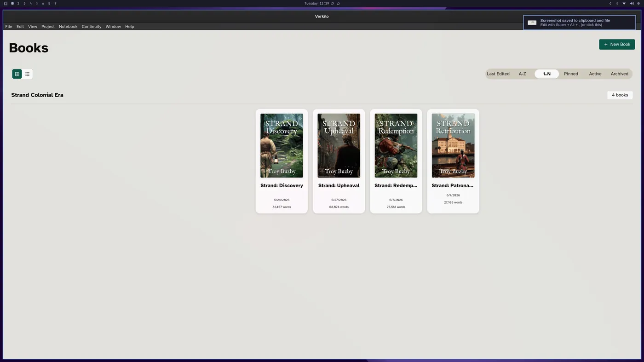This screenshot has width=644, height=362.
Task: Create a New Book
Action: pos(617,44)
